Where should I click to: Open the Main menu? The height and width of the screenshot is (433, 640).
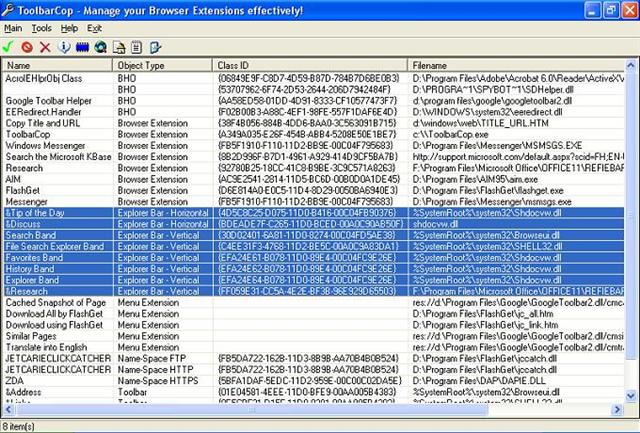[13, 28]
